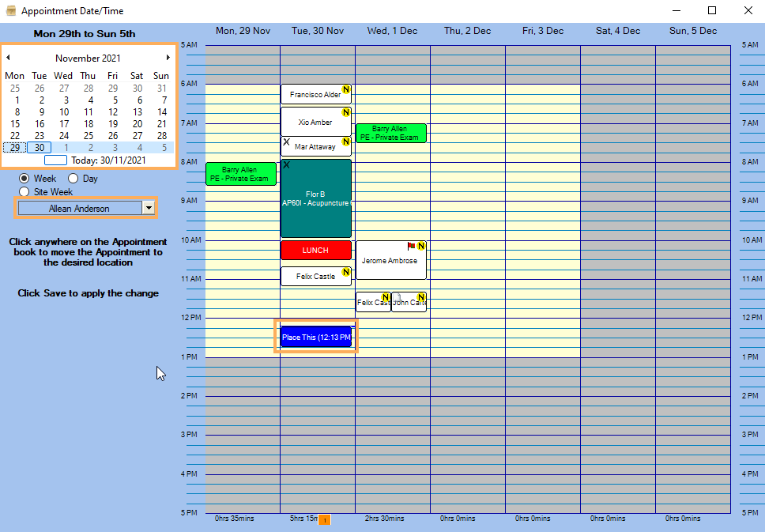Select the Mar Attaway appointment

click(315, 146)
